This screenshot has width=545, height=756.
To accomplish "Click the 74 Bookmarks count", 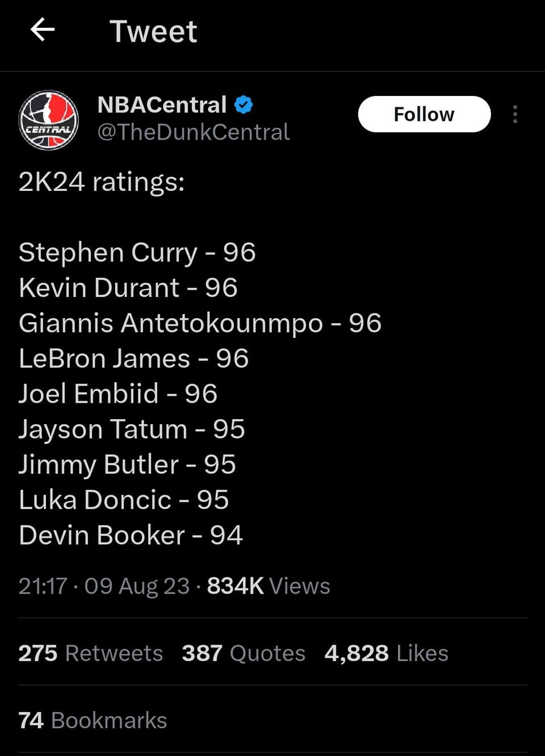I will 93,720.
